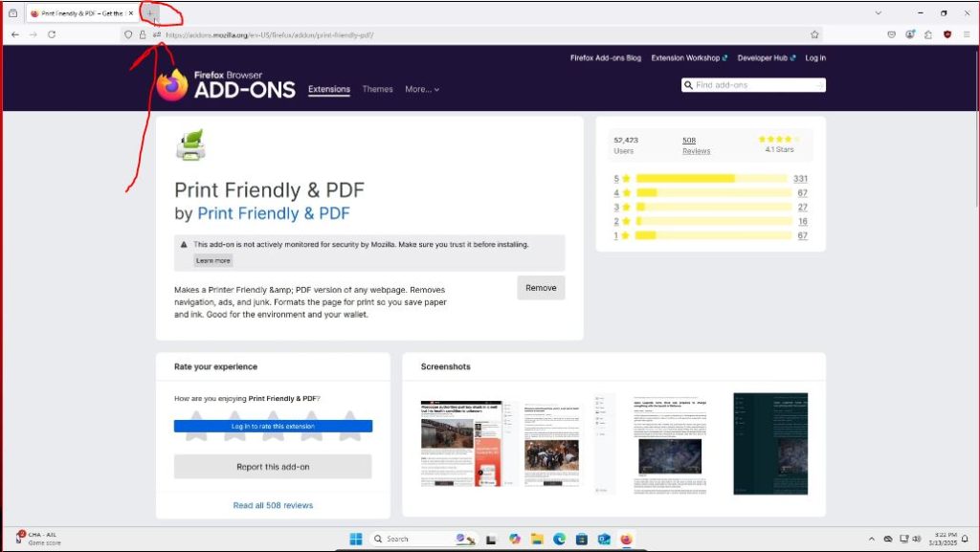Screen dimensions: 980x552
Task: Open Firefox icon in taskbar
Action: pyautogui.click(x=626, y=539)
